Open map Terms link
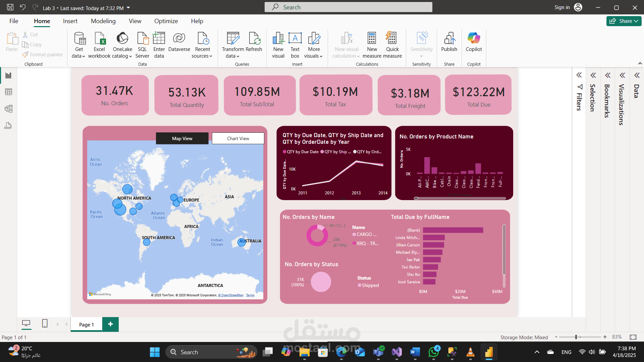The image size is (644, 362). pos(250,295)
